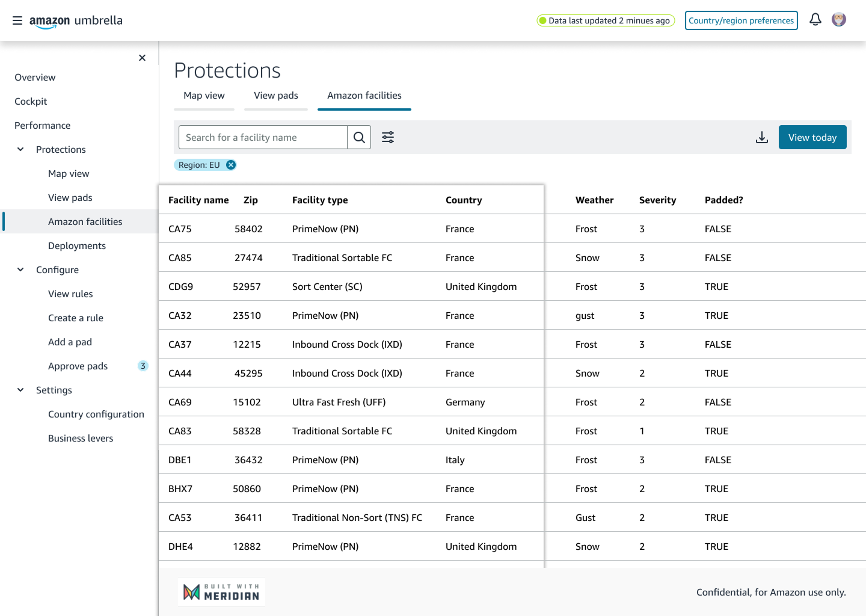Viewport: 866px width, 616px height.
Task: Open the hamburger navigation menu
Action: [x=17, y=20]
